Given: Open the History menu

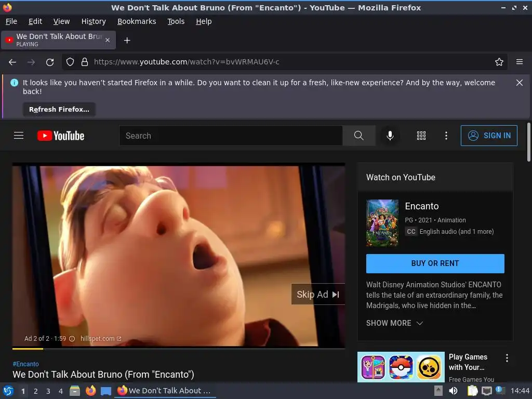Looking at the screenshot, I should pyautogui.click(x=94, y=21).
